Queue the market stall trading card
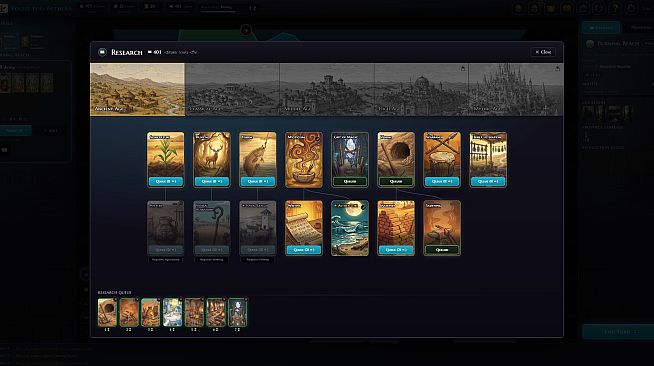Image resolution: width=654 pixels, height=366 pixels. click(488, 181)
